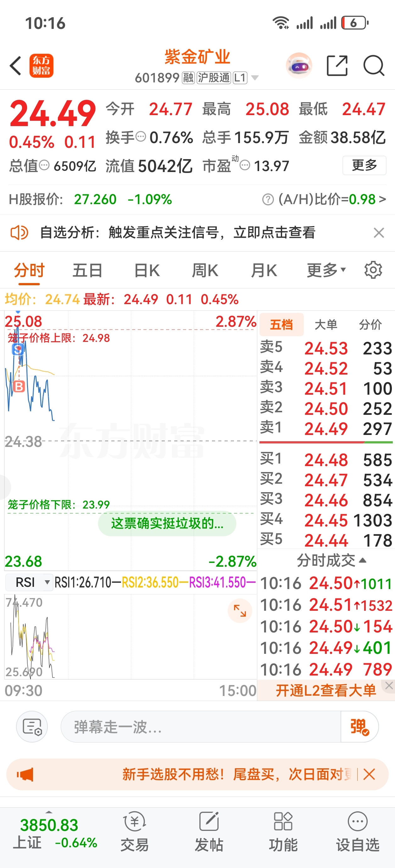
Task: Share the stock page via export icon
Action: 337,65
